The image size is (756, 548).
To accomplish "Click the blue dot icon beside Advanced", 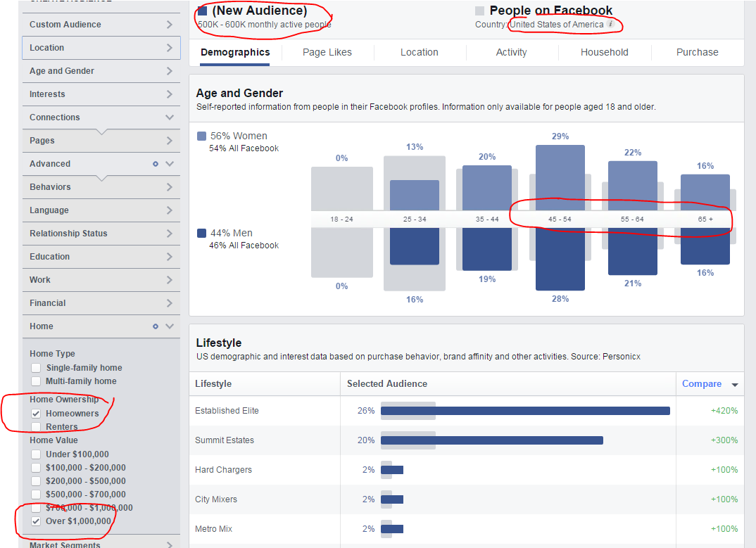I will tap(156, 164).
